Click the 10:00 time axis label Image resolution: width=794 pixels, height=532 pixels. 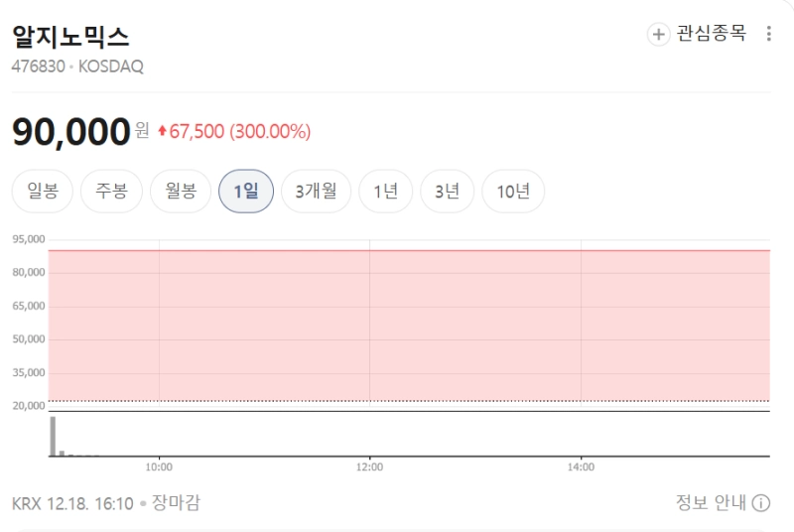coord(159,466)
